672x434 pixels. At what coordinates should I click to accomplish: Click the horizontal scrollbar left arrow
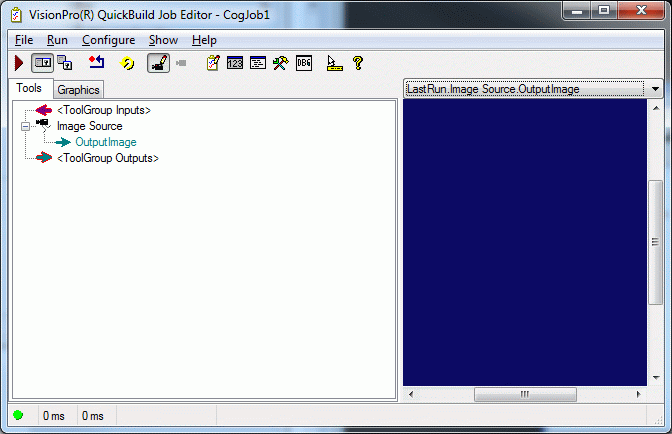point(411,394)
